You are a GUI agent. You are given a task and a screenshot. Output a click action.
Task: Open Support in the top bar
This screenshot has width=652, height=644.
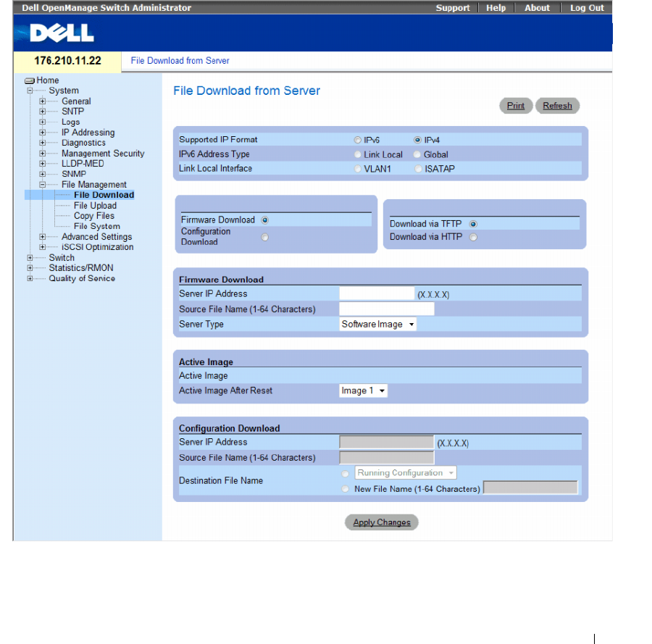pos(452,8)
